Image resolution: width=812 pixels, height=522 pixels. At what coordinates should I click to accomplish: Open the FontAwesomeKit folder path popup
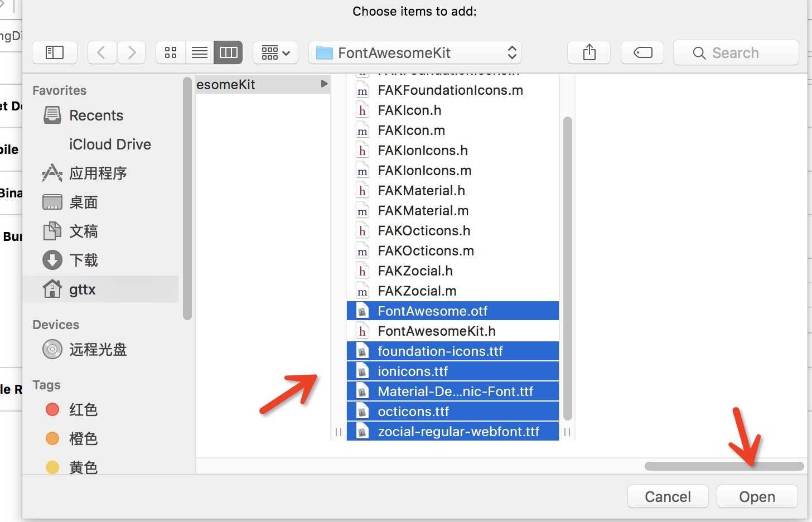click(x=415, y=53)
